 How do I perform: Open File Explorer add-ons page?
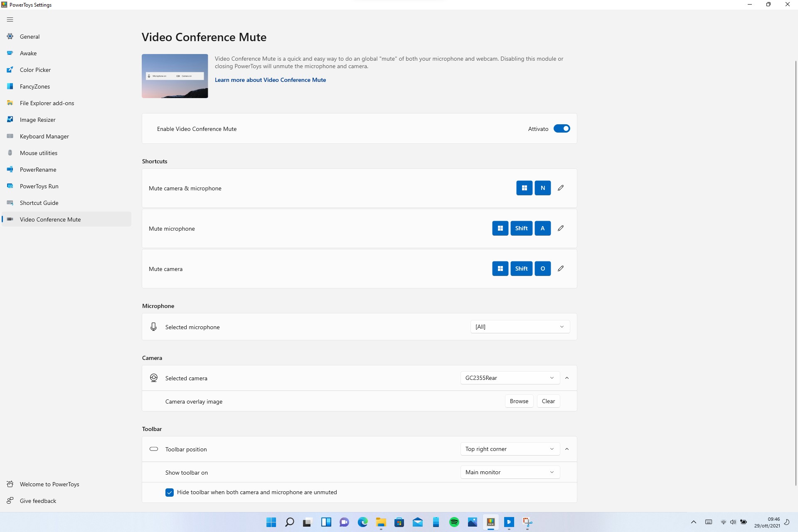point(66,103)
